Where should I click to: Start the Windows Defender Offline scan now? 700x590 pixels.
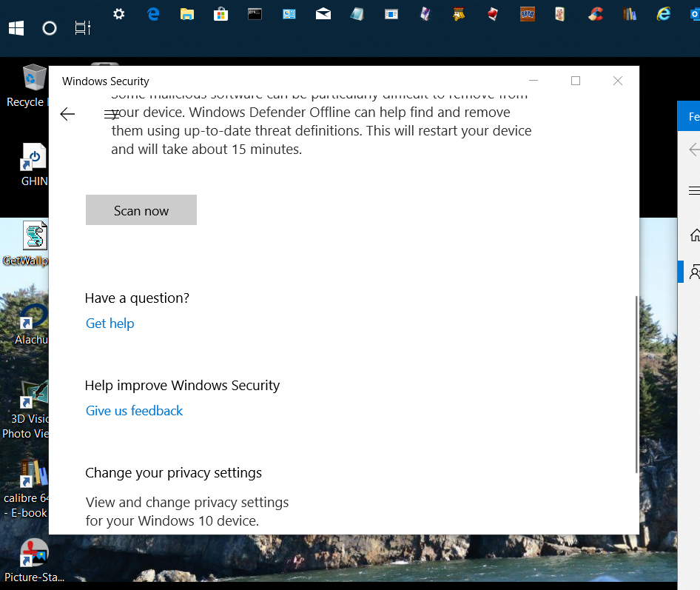[x=141, y=210]
